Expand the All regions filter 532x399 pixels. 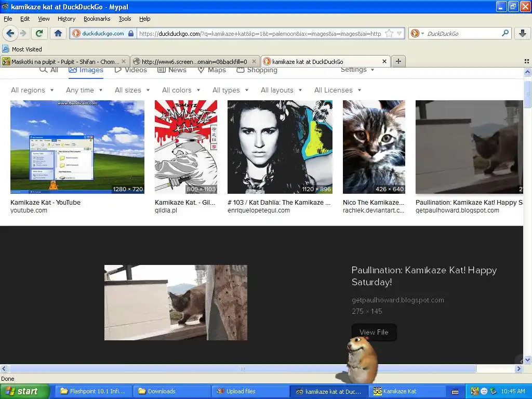click(32, 90)
